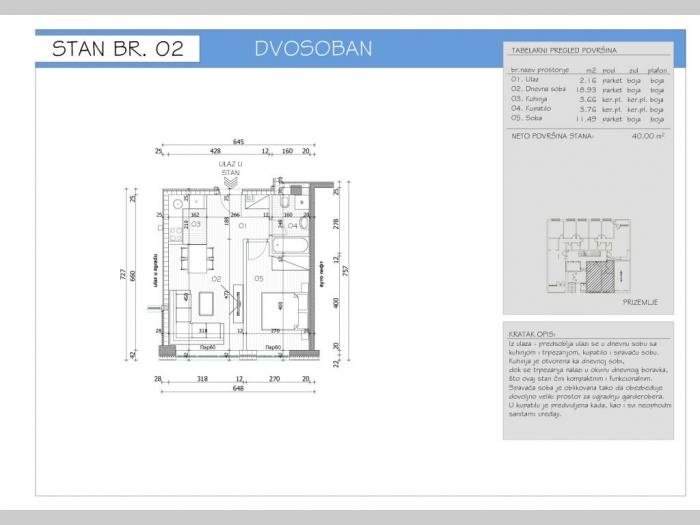
Task: Click the 645 overall dimension
Action: point(238,142)
